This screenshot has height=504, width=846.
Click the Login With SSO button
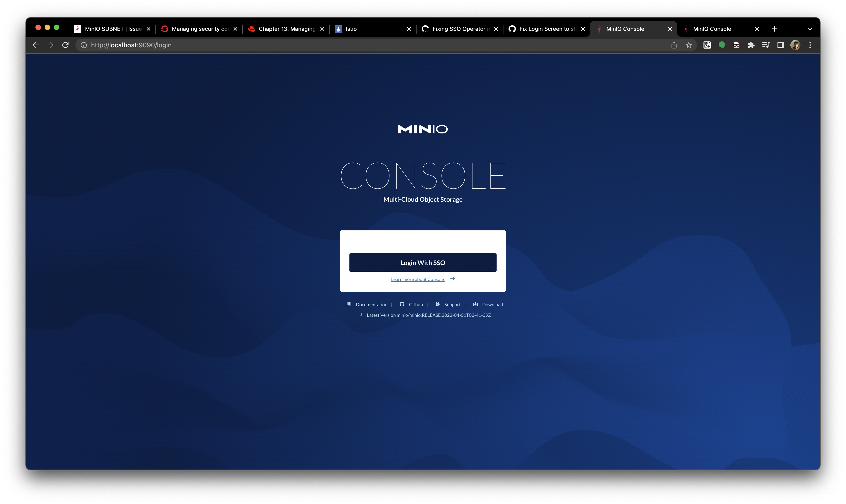[x=423, y=263]
